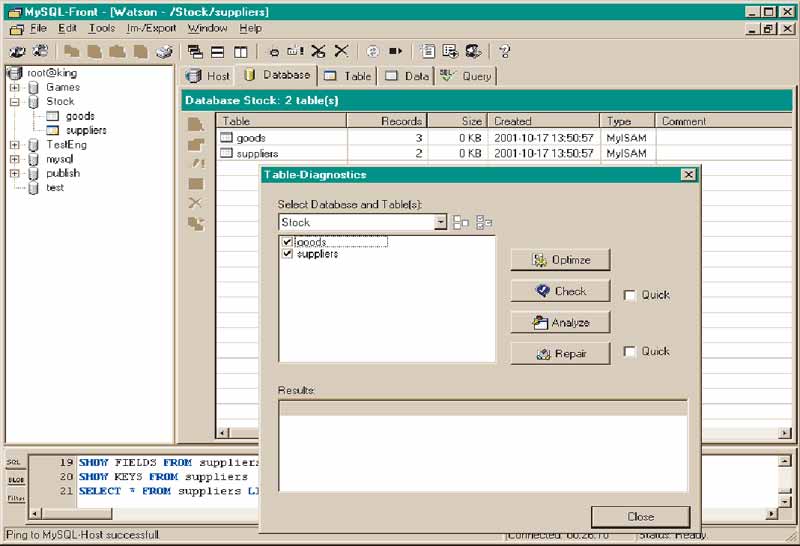Open the Window menu

click(x=207, y=29)
